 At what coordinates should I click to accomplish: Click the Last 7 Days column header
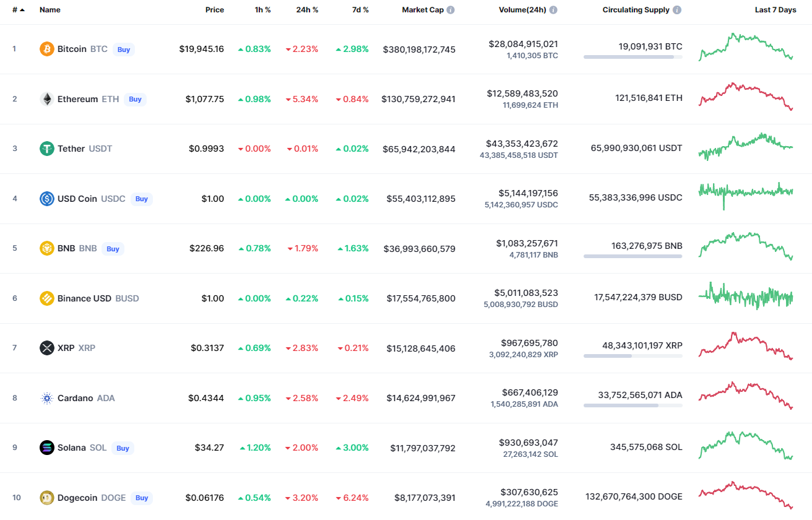point(775,10)
